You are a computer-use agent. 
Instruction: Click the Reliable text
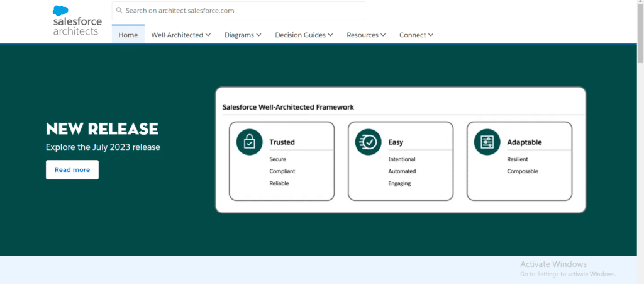click(x=279, y=183)
